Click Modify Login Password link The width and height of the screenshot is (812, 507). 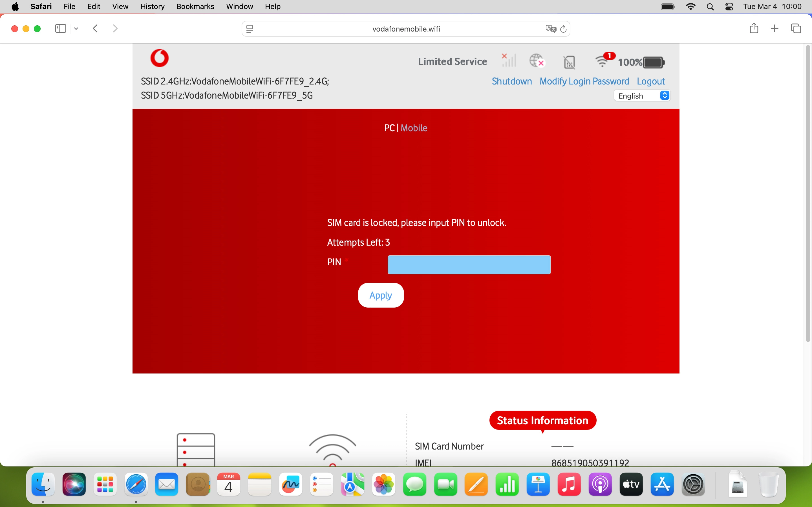pos(584,81)
